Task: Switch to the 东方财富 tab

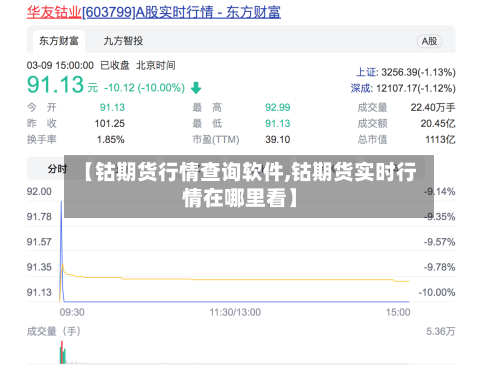Action: 59,41
